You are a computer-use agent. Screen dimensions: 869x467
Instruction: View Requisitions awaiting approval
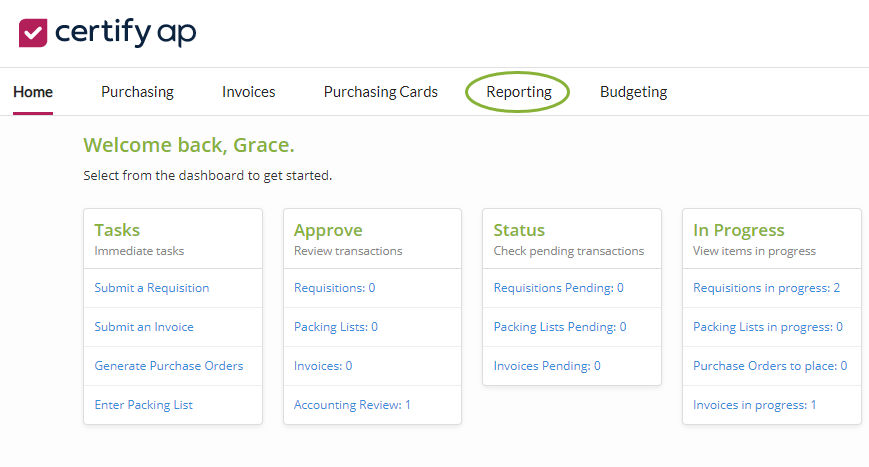tap(334, 288)
